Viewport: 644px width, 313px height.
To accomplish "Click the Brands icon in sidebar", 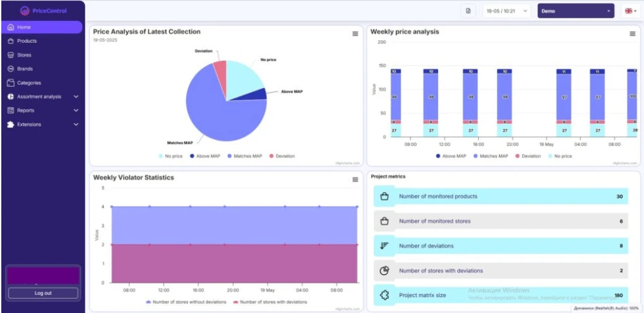I will point(11,69).
